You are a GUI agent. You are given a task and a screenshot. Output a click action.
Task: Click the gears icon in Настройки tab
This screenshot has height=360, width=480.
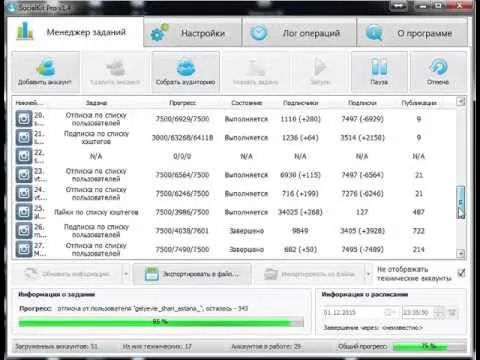point(159,32)
